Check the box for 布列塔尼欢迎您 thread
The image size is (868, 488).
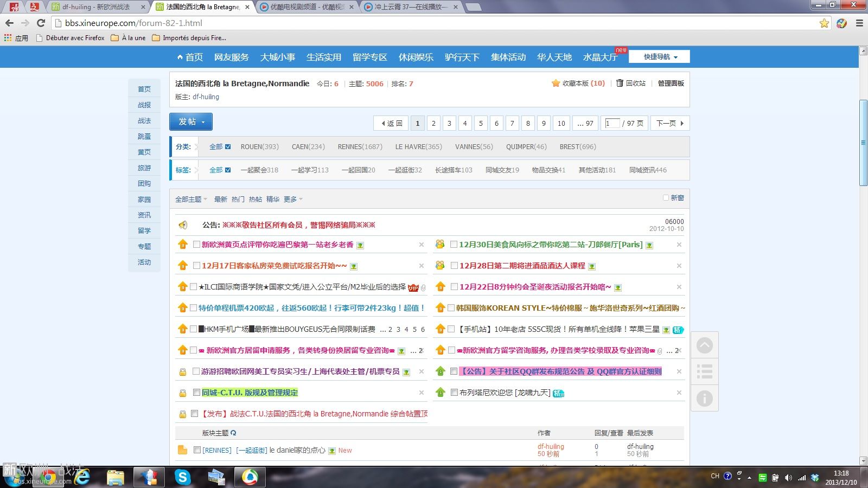click(x=454, y=393)
